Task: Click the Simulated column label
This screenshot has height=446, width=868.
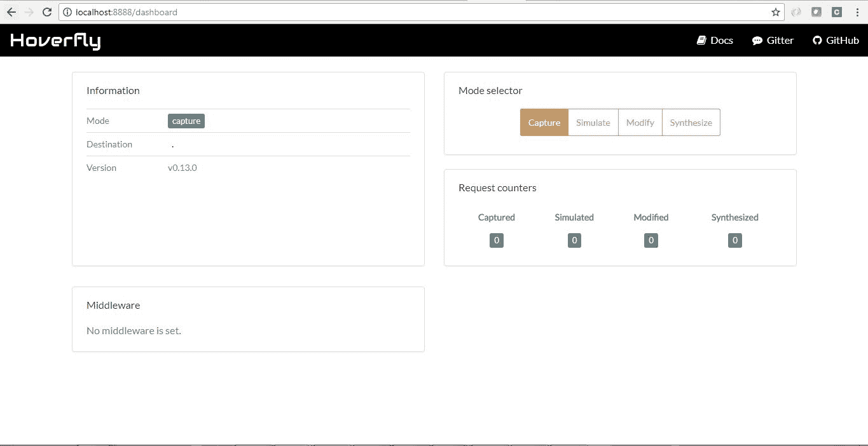Action: 574,217
